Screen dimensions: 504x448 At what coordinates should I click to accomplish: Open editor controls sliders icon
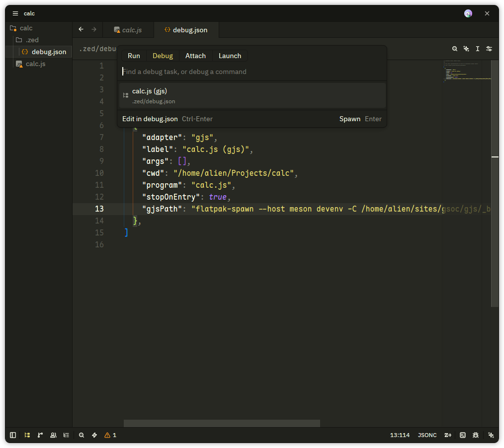489,49
